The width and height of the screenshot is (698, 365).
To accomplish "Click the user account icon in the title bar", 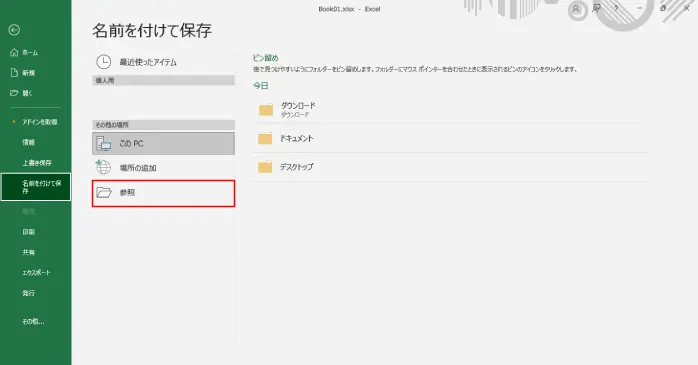I will click(x=576, y=8).
